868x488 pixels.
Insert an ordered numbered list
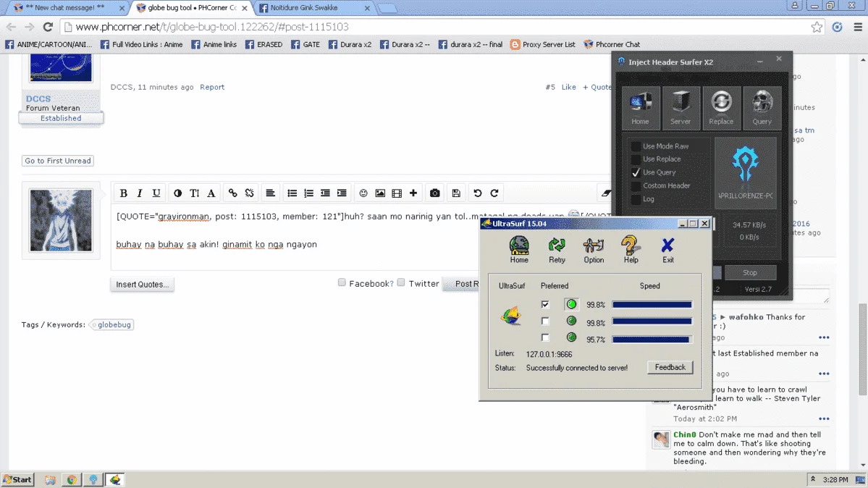(308, 193)
